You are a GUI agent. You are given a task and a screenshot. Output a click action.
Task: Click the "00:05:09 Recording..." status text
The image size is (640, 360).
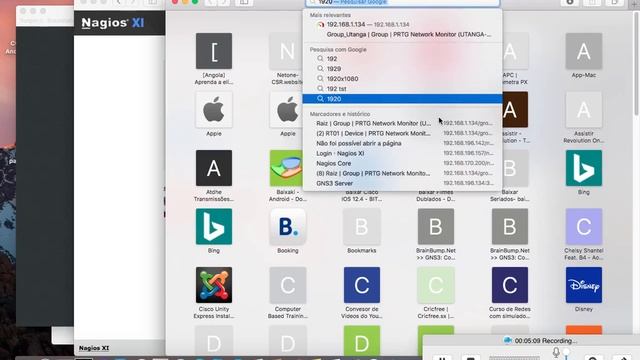click(x=545, y=340)
